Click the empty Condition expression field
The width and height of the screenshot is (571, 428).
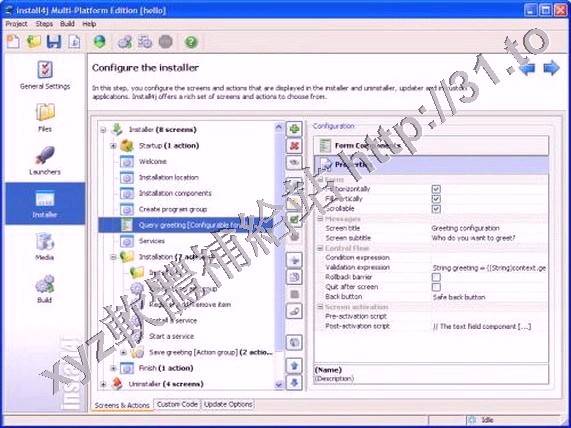coord(489,258)
